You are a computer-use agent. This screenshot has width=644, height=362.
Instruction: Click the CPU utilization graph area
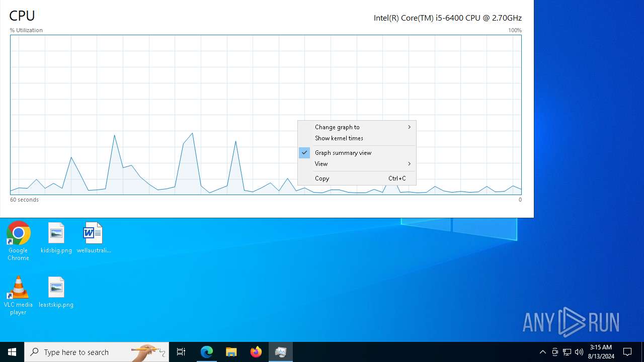click(266, 115)
